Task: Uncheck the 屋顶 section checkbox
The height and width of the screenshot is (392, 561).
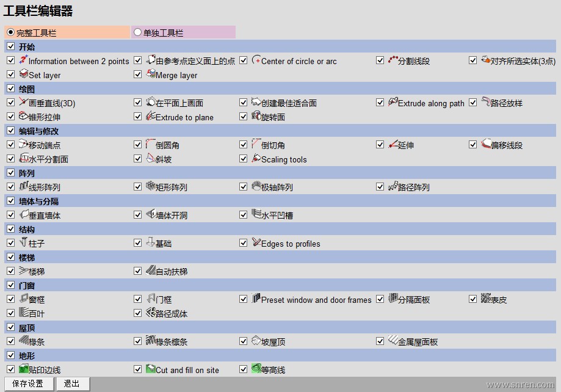Action: tap(11, 327)
